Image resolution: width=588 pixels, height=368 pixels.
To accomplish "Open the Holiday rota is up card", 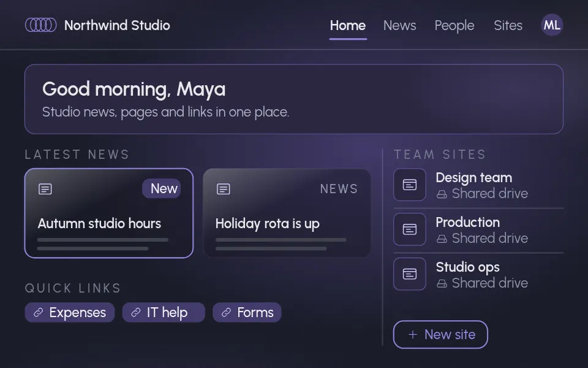I will (x=287, y=213).
